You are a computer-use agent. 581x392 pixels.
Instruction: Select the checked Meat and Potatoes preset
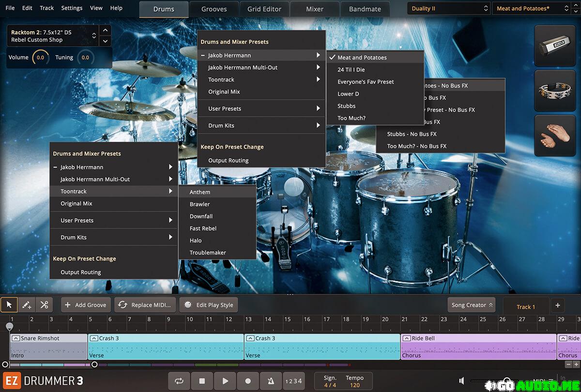tap(375, 57)
